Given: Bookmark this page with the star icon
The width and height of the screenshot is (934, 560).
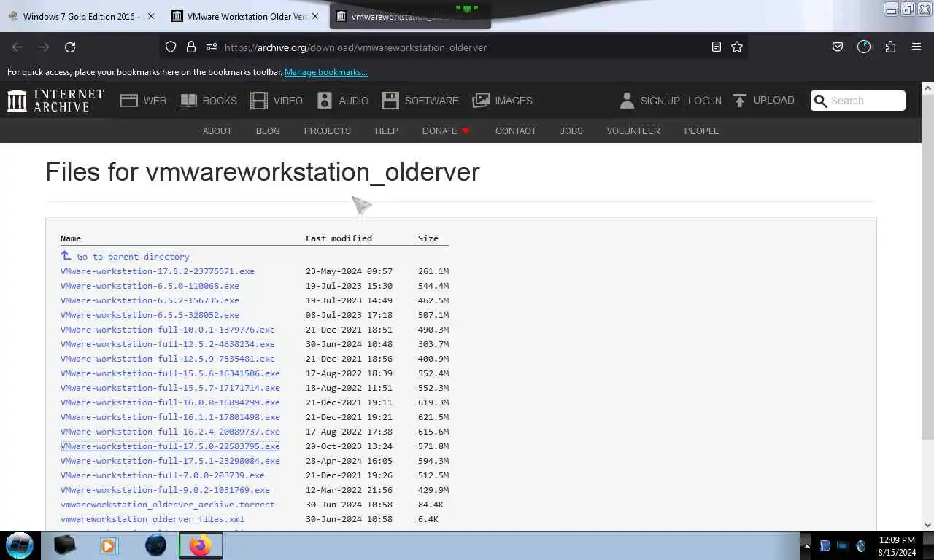Looking at the screenshot, I should (x=737, y=47).
